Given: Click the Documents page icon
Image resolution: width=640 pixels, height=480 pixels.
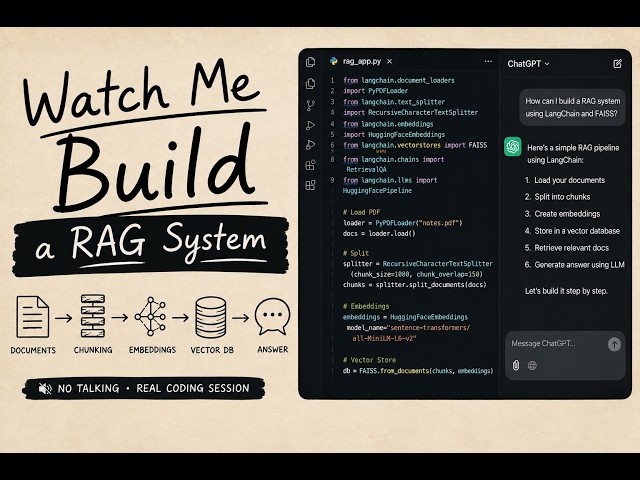Looking at the screenshot, I should [x=33, y=317].
